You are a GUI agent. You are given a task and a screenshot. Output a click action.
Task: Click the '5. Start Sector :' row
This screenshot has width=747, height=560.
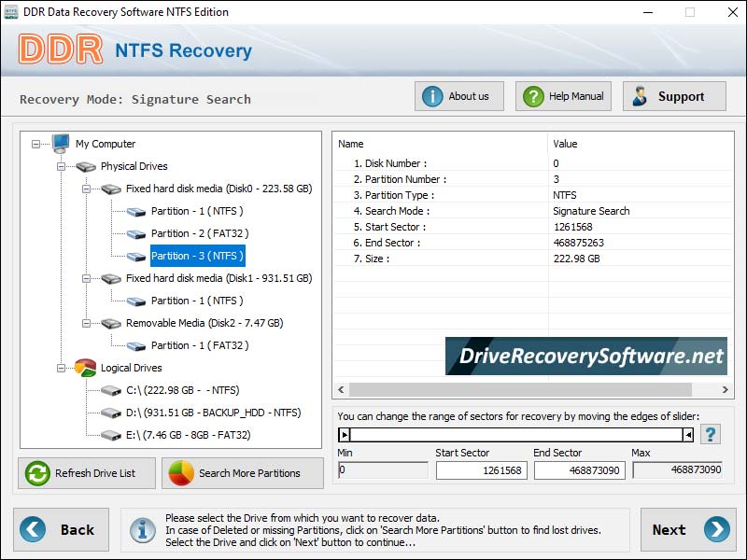tap(533, 227)
